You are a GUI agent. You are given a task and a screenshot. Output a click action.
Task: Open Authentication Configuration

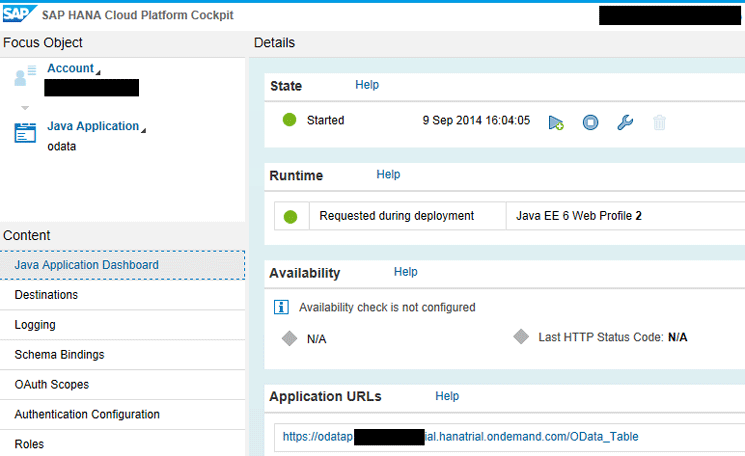tap(123, 415)
